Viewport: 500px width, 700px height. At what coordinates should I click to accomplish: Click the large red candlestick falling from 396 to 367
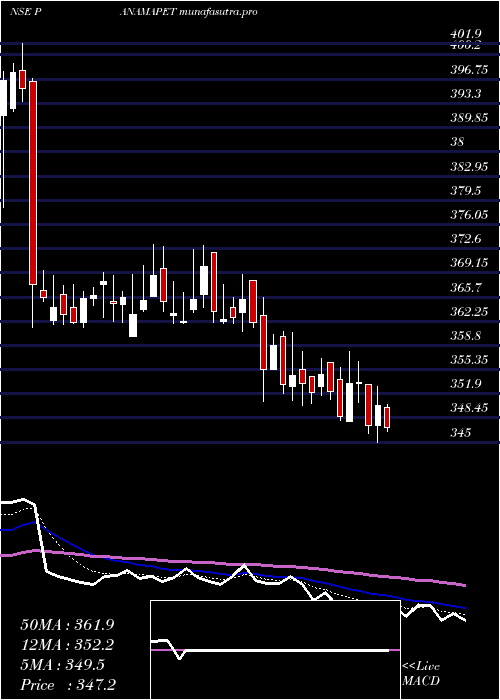pyautogui.click(x=33, y=183)
